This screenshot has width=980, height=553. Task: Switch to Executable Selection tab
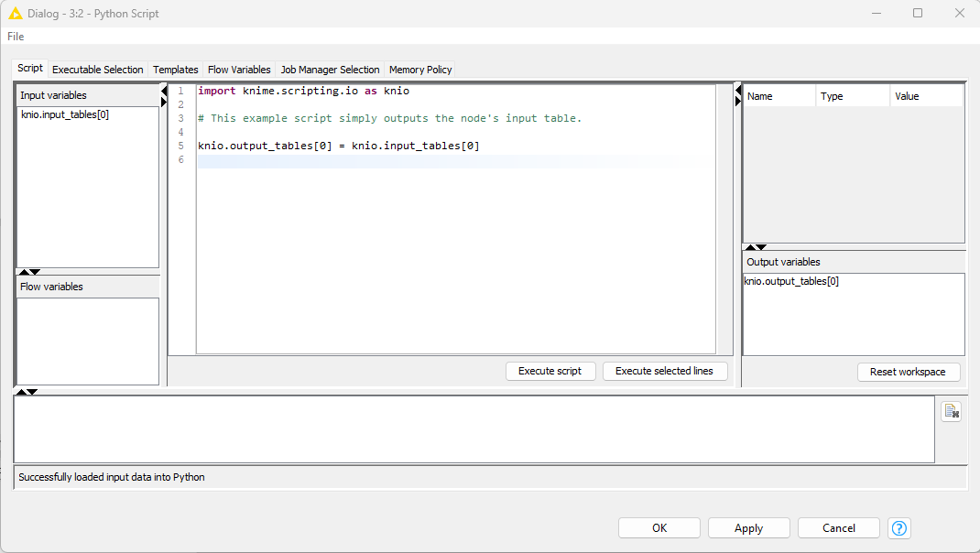[97, 70]
